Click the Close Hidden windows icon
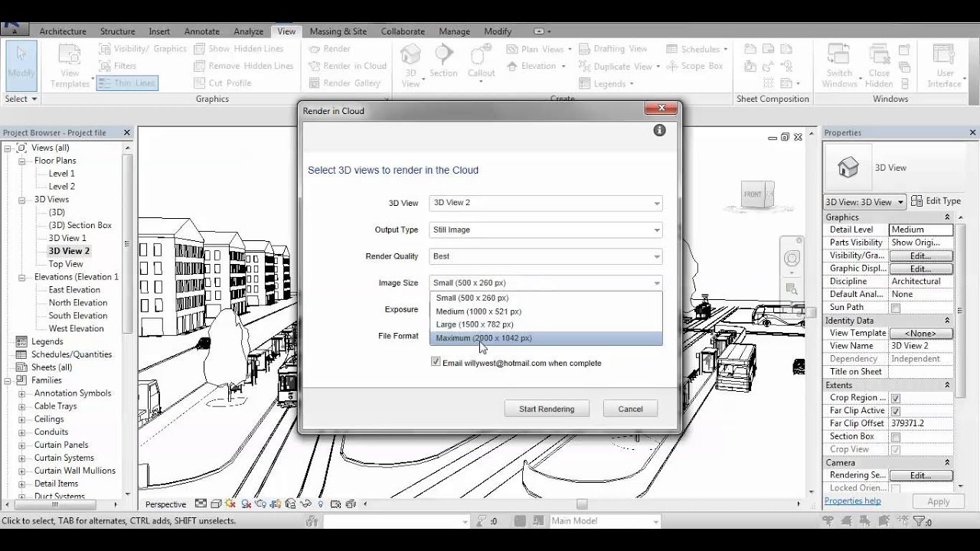The image size is (980, 551). pyautogui.click(x=879, y=66)
